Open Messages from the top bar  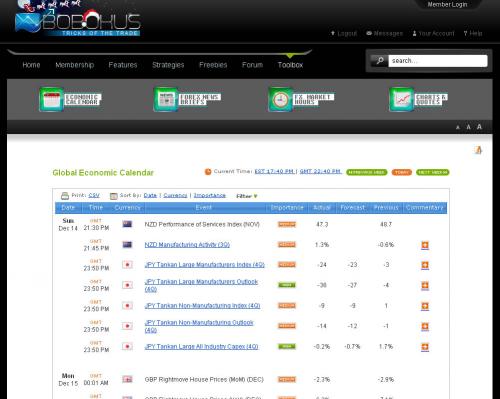(x=384, y=33)
